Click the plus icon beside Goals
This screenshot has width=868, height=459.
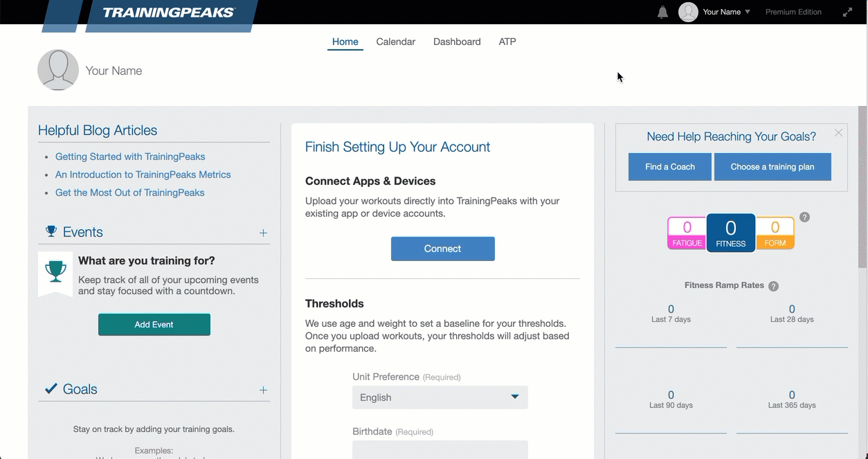pyautogui.click(x=263, y=390)
